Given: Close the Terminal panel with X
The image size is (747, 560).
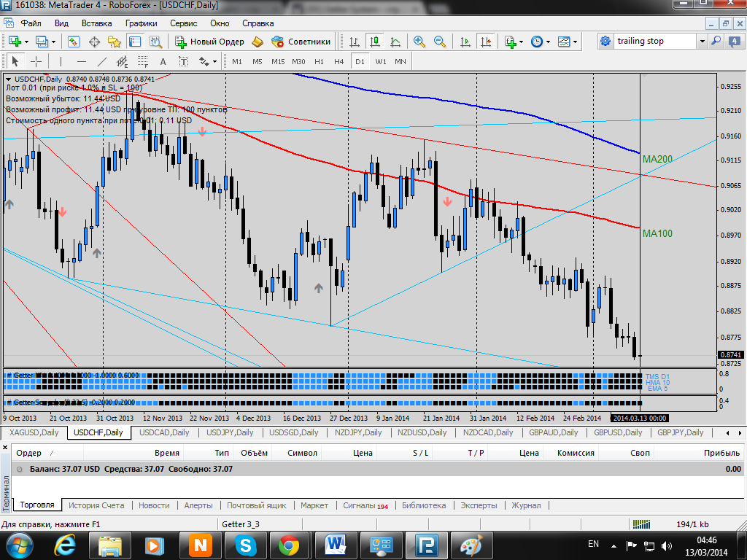Looking at the screenshot, I should pos(5,448).
